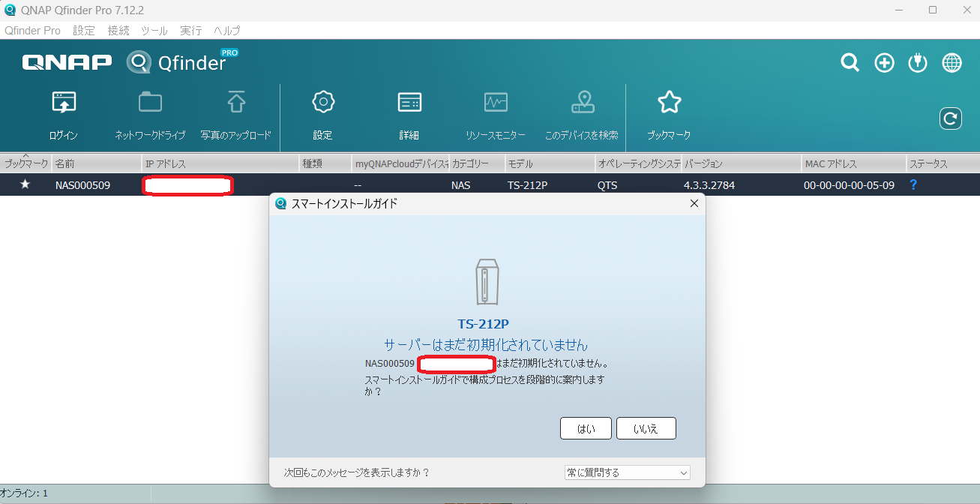The height and width of the screenshot is (504, 980).
Task: Open the 常に質問する dropdown
Action: click(x=627, y=472)
